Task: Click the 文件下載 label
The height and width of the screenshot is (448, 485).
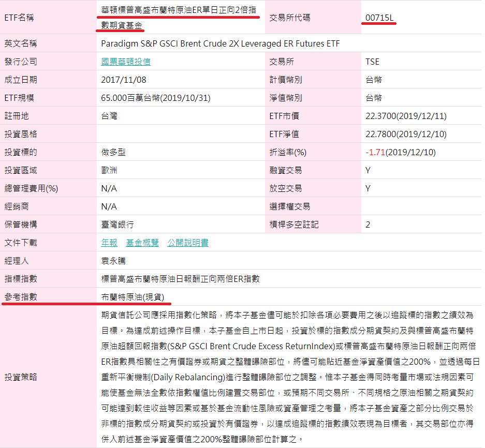Action: click(x=21, y=243)
